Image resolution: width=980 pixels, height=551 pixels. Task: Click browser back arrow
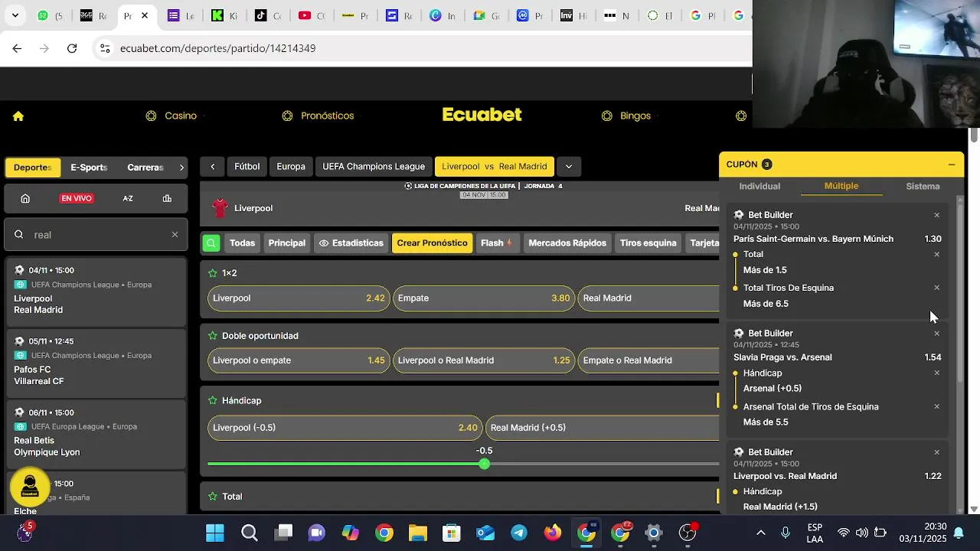coord(17,48)
